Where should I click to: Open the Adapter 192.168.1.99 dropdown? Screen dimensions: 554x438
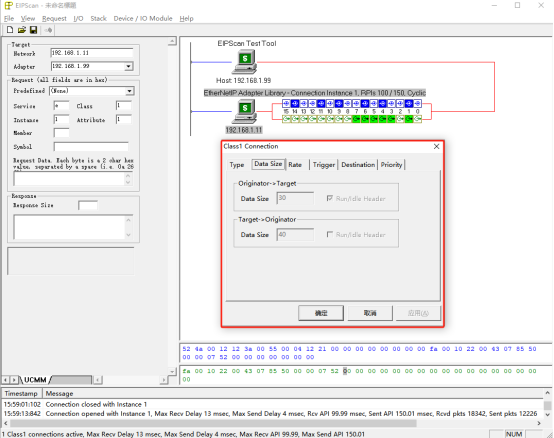129,66
